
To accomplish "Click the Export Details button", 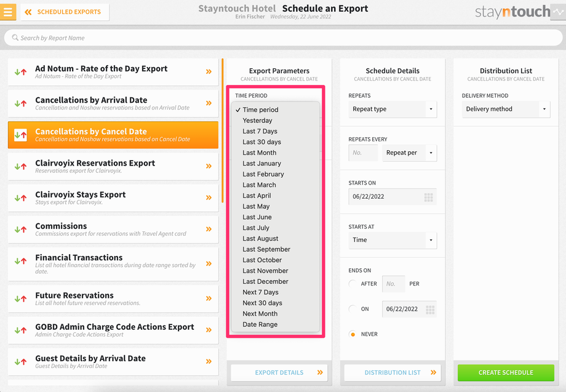I will coord(279,372).
